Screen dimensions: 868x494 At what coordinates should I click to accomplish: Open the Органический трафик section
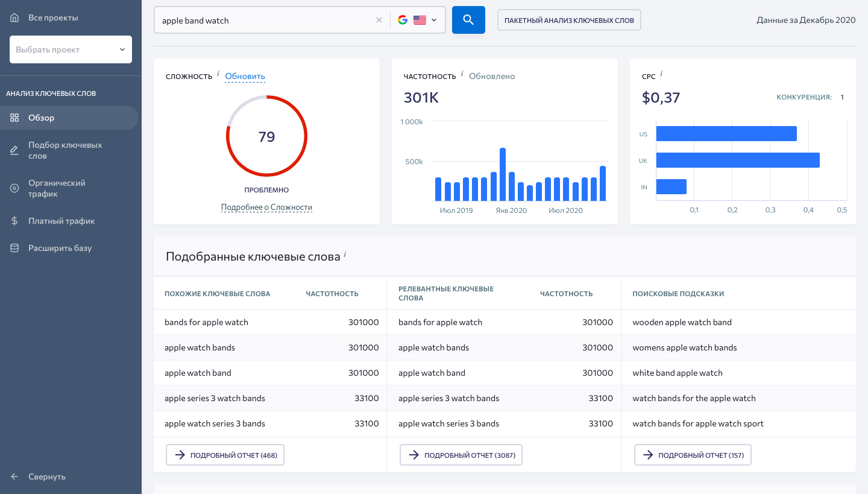pos(57,188)
